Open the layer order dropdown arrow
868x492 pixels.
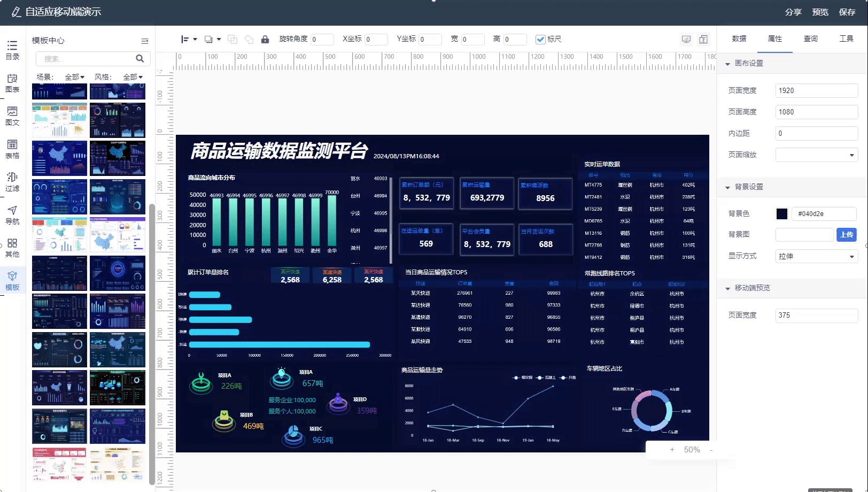pyautogui.click(x=219, y=39)
